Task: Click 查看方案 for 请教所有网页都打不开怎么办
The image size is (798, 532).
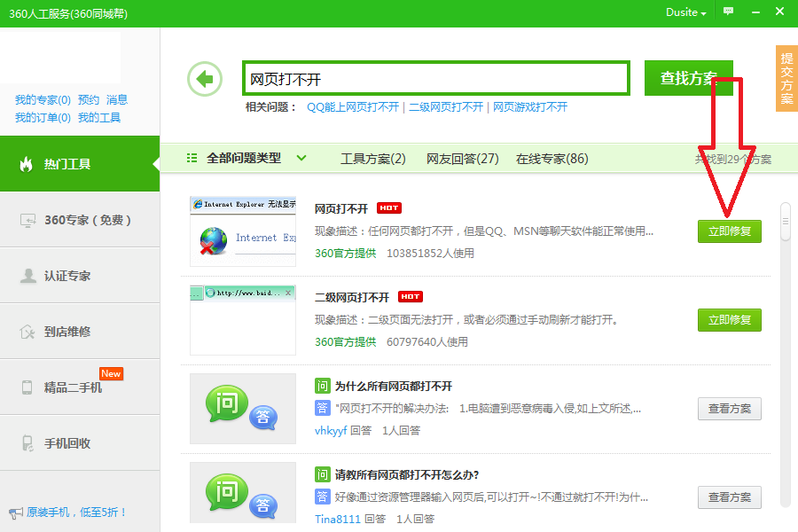Action: click(730, 497)
